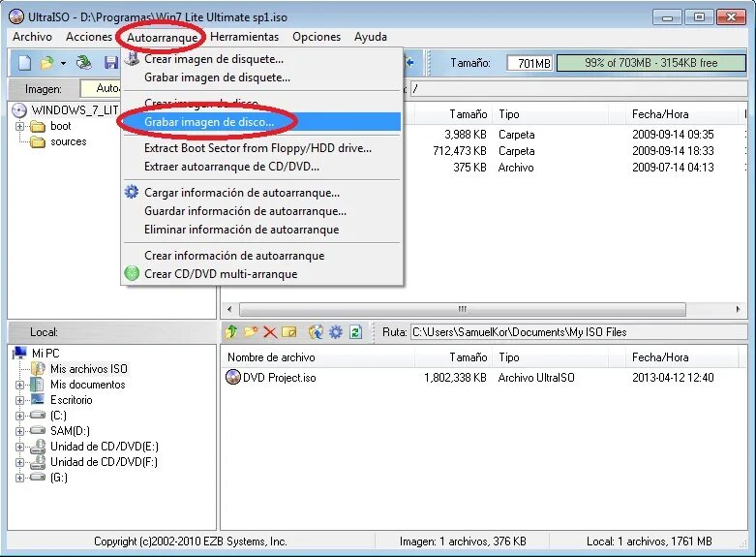
Task: Choose Eliminar información de autoarranque
Action: (x=261, y=230)
